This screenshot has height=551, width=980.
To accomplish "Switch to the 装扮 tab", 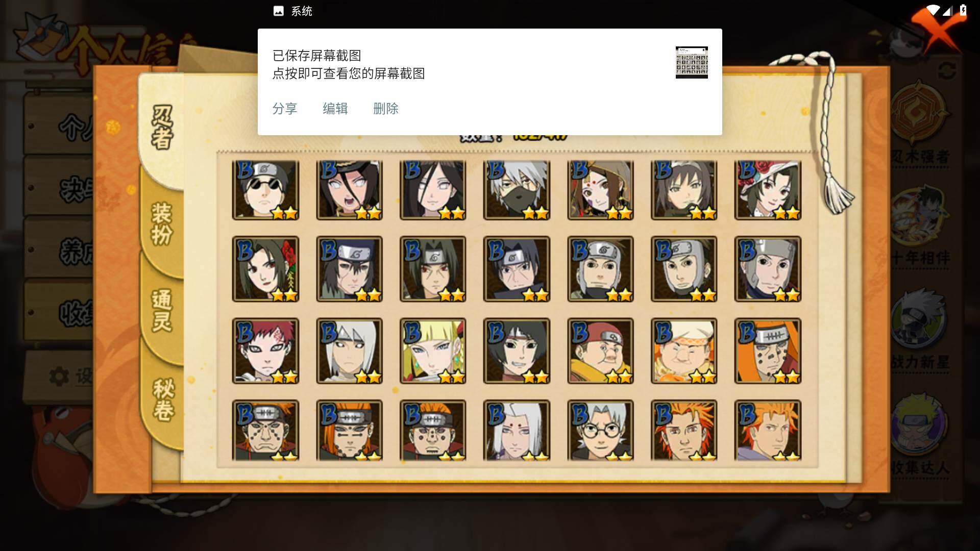I will pyautogui.click(x=162, y=223).
